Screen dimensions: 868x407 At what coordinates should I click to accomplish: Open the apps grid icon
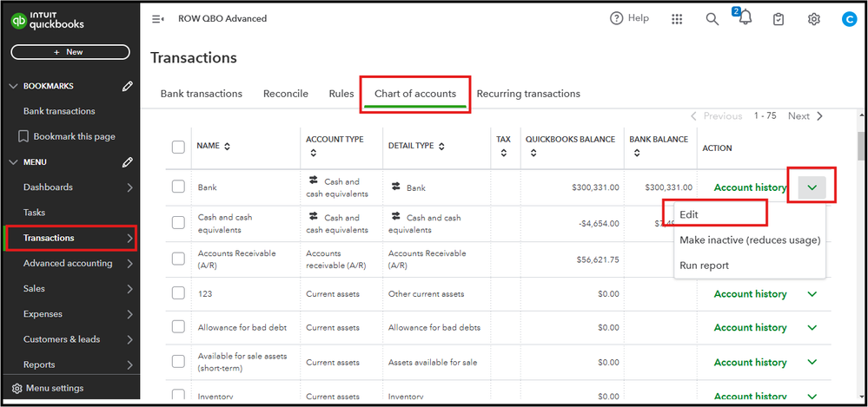tap(677, 18)
